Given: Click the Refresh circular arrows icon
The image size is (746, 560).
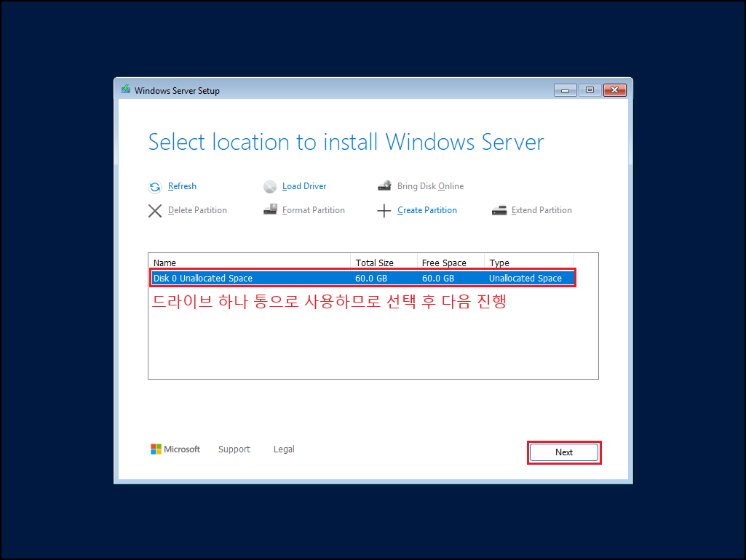Looking at the screenshot, I should 154,187.
